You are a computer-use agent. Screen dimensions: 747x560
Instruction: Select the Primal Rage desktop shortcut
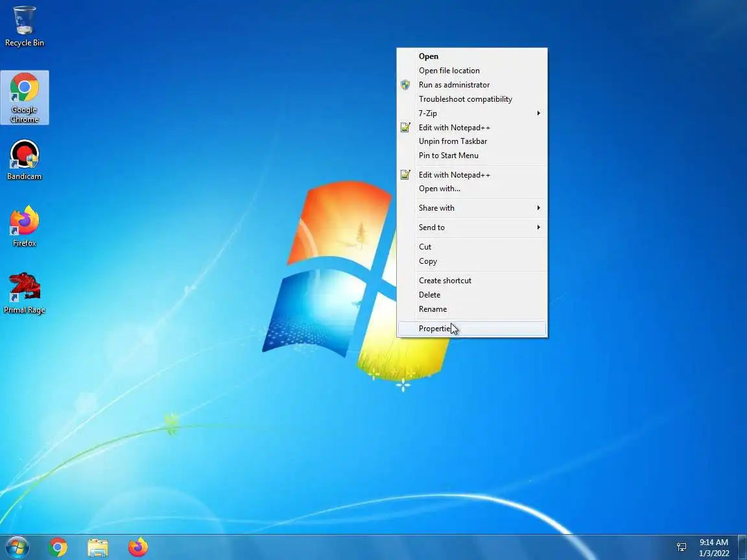pos(24,294)
